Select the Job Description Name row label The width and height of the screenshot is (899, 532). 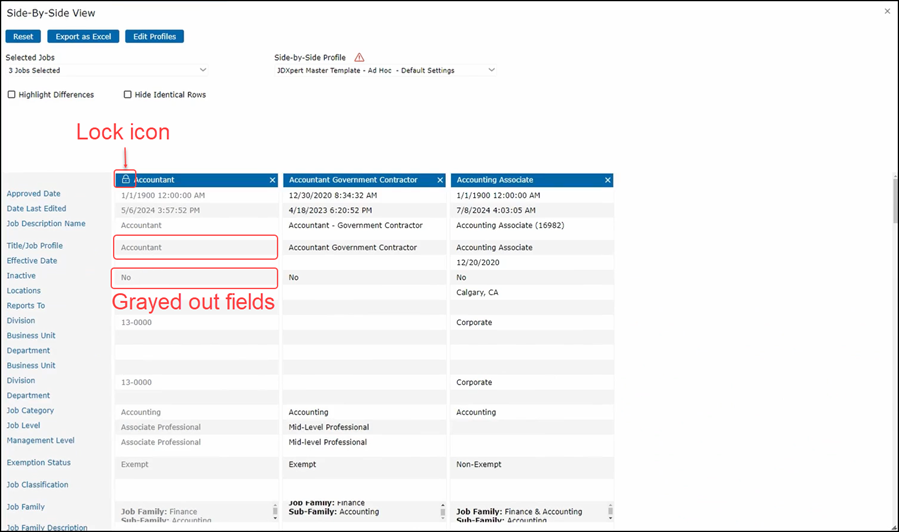[46, 224]
